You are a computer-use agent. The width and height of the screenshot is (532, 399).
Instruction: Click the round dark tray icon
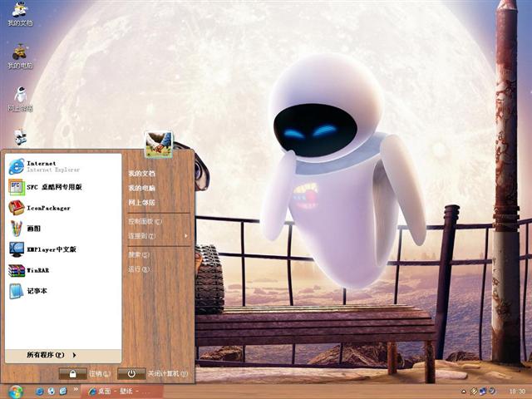point(492,392)
